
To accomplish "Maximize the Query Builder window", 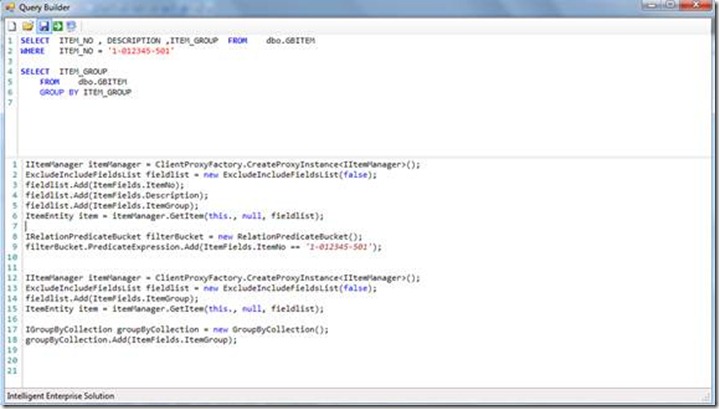I will click(670, 5).
